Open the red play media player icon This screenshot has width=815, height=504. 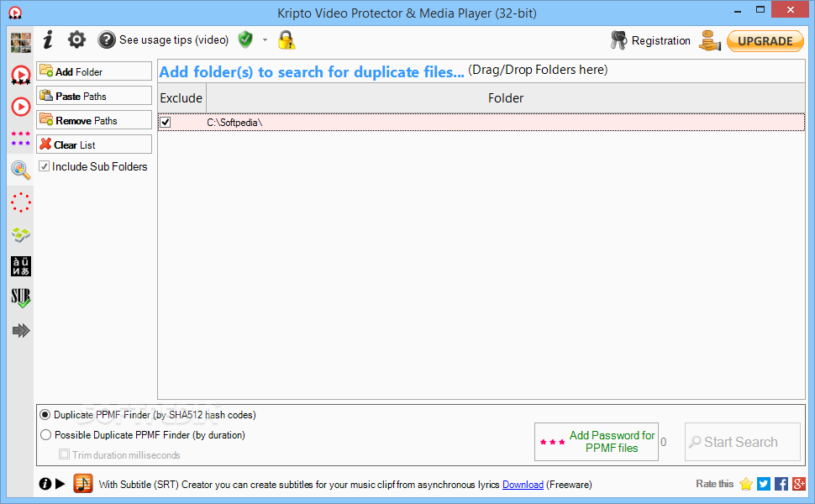click(21, 107)
